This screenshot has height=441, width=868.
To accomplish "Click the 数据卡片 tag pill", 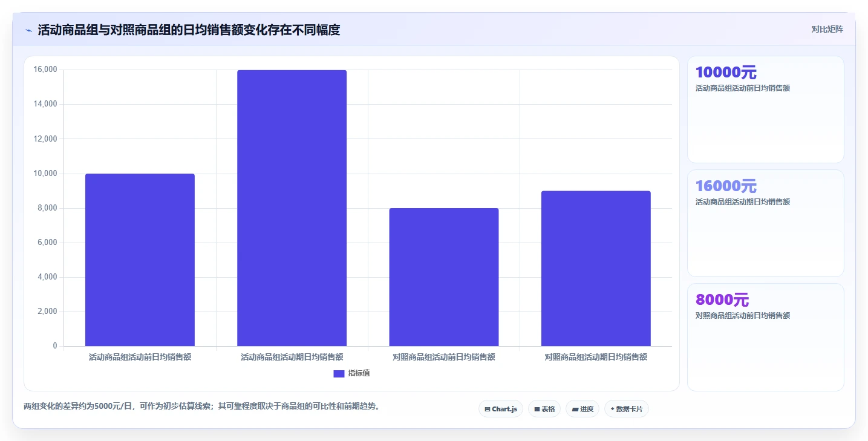I will 627,409.
